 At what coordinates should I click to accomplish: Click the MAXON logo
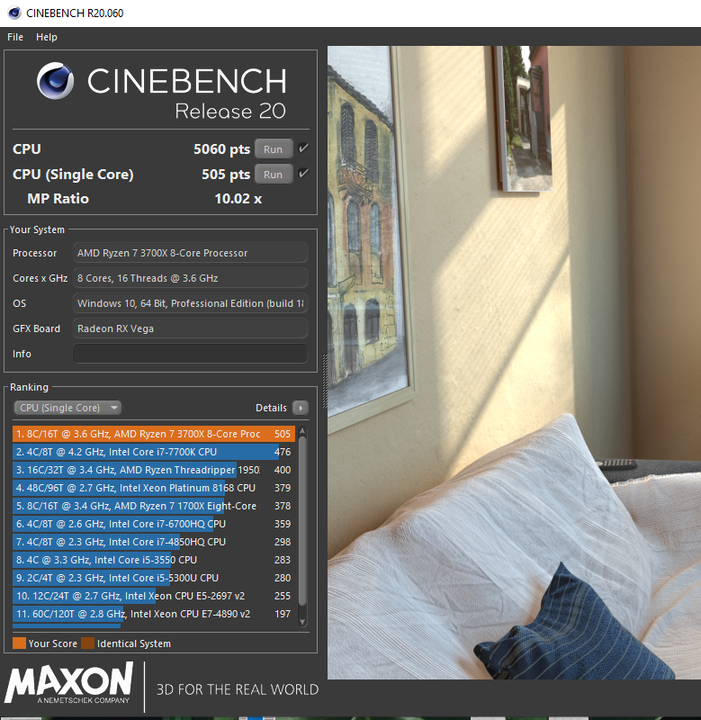pos(69,684)
